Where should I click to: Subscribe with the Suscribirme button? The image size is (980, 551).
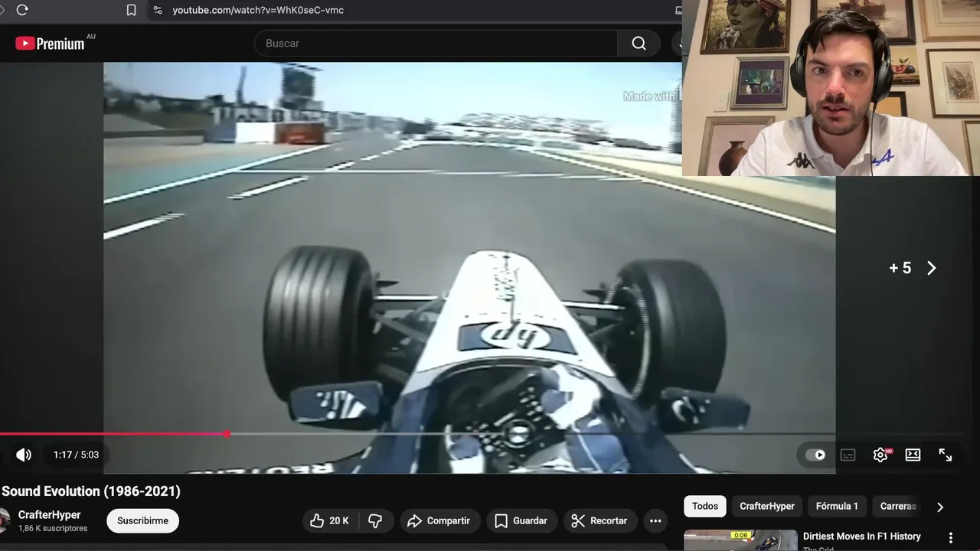[142, 520]
